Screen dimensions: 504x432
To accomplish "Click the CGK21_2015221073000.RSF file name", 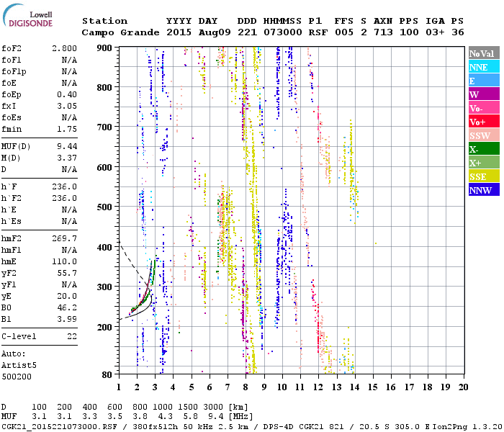I will pos(59,426).
